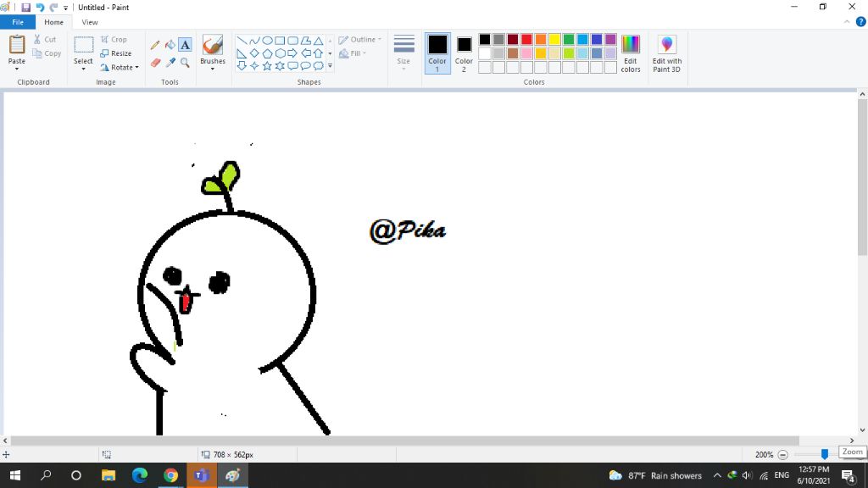Screen dimensions: 868x488
Task: Activate Color 2 background selector
Action: 464,53
